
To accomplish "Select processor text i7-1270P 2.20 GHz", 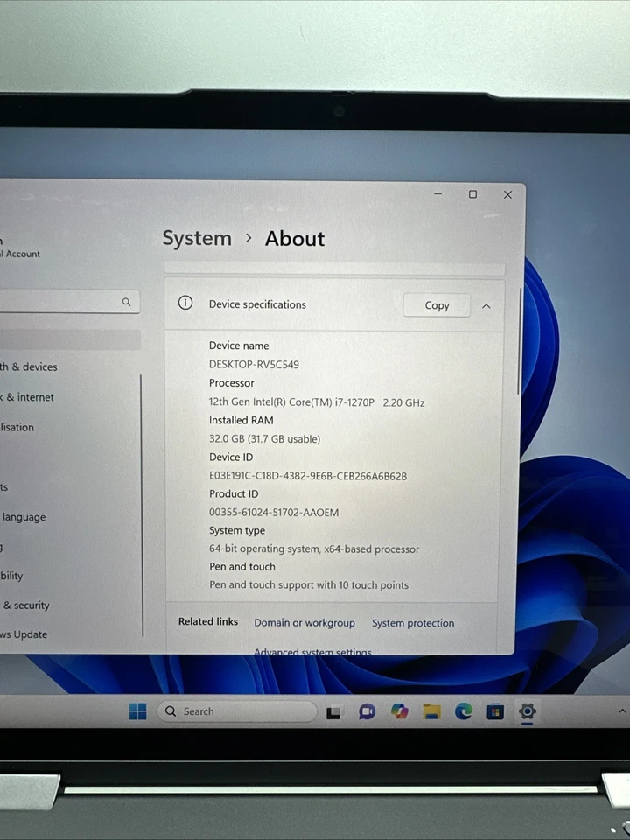I will (x=317, y=402).
